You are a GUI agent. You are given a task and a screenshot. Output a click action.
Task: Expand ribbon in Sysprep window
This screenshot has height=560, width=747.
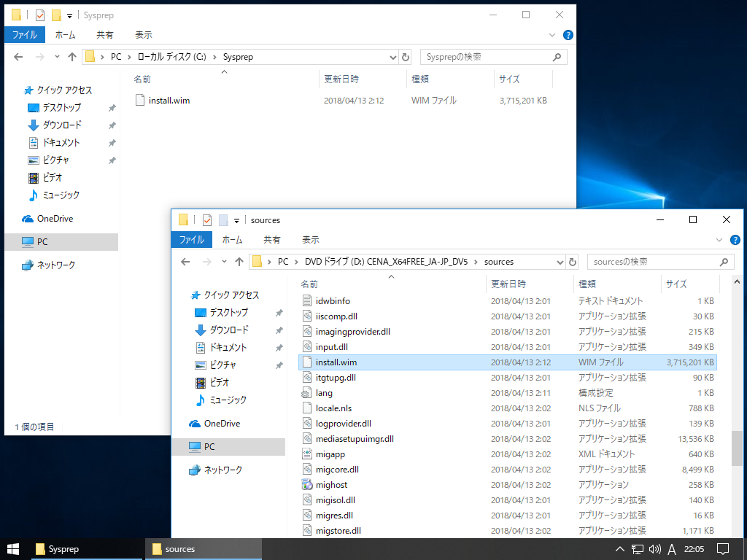click(552, 35)
